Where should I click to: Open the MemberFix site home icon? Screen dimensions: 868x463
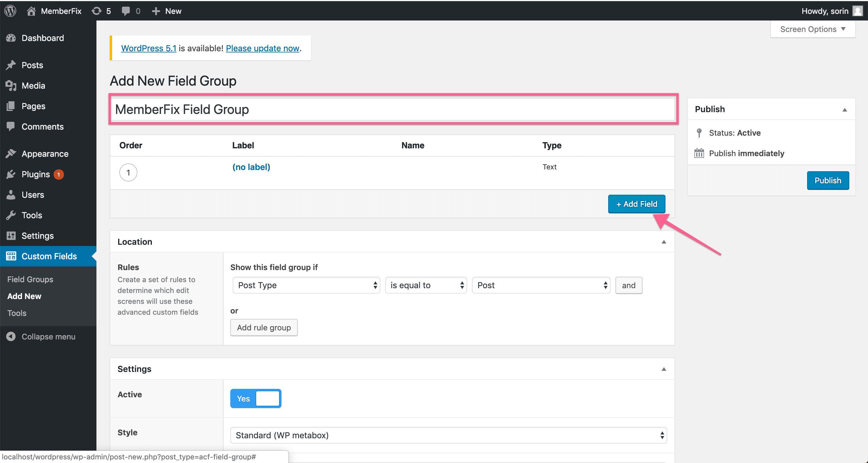click(x=31, y=11)
